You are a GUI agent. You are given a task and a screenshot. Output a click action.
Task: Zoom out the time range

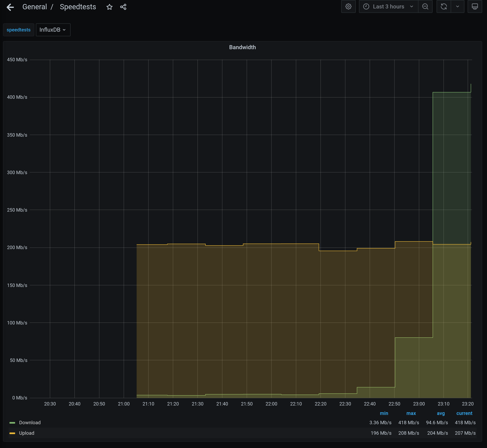point(425,6)
